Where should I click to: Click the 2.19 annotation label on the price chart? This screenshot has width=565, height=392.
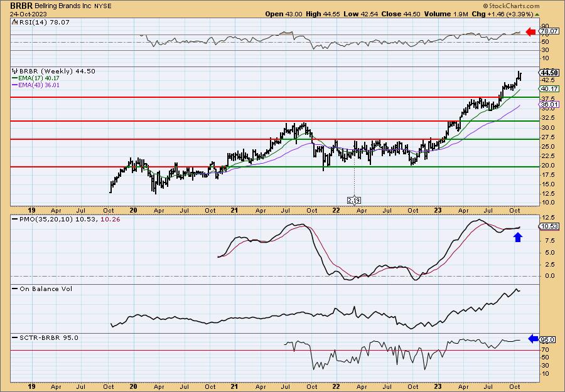click(x=354, y=200)
